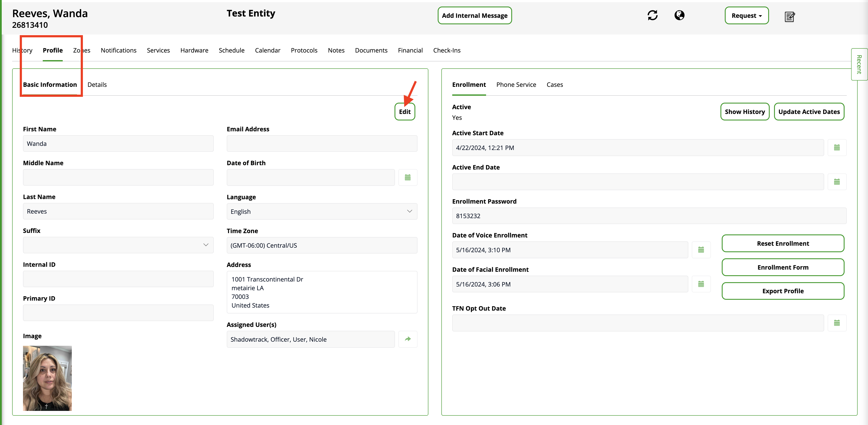The height and width of the screenshot is (425, 868).
Task: Open the Enrollment Form button
Action: click(x=783, y=267)
